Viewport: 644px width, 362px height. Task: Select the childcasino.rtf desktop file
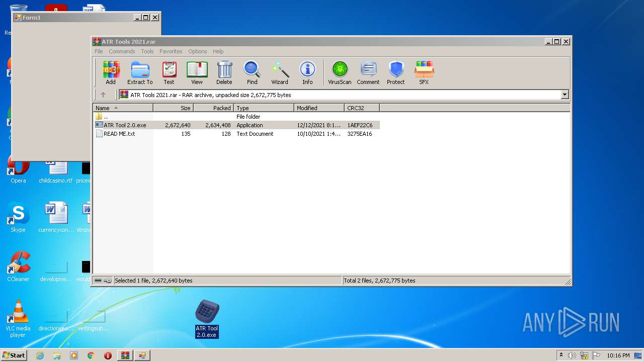click(x=56, y=171)
